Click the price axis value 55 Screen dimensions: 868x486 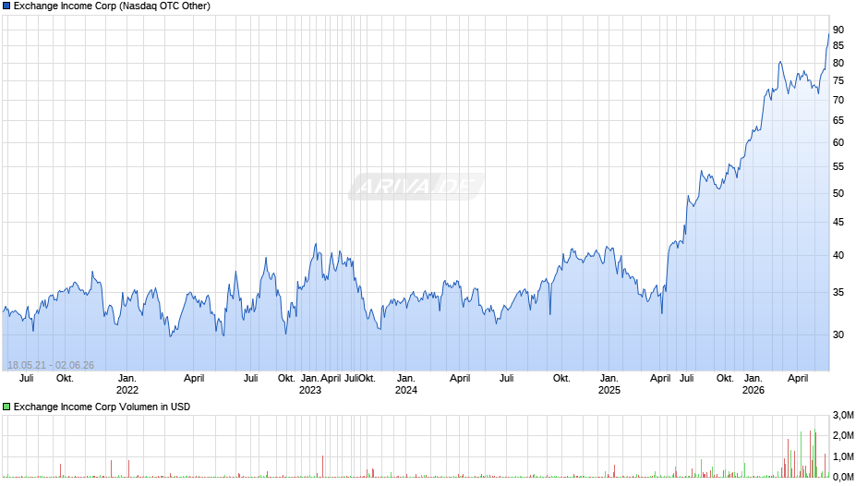(x=838, y=167)
